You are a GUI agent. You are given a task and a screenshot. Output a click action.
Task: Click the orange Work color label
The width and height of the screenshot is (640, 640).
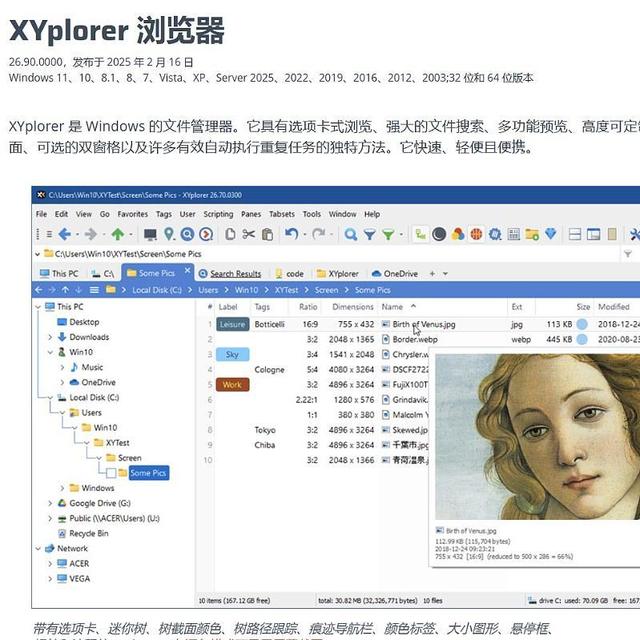(232, 384)
